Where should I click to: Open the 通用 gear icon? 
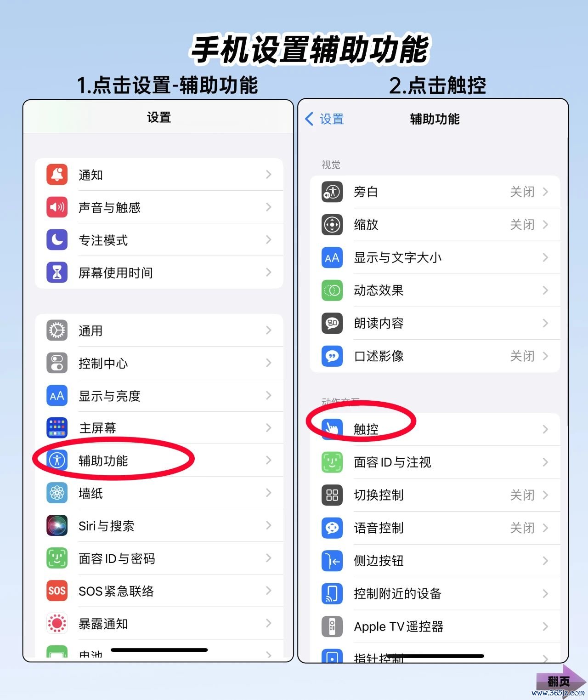(57, 330)
